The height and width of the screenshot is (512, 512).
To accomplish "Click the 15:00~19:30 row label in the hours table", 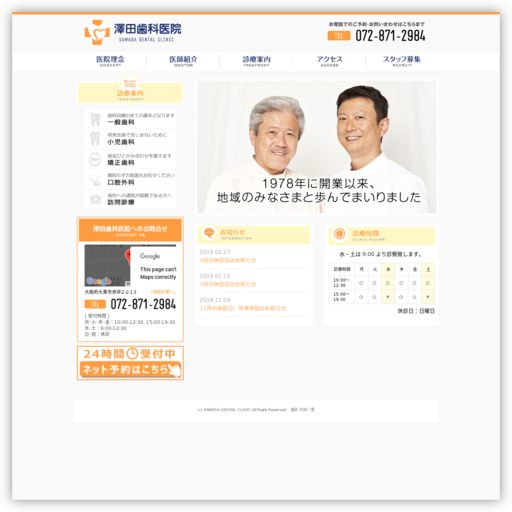I will pos(341,297).
